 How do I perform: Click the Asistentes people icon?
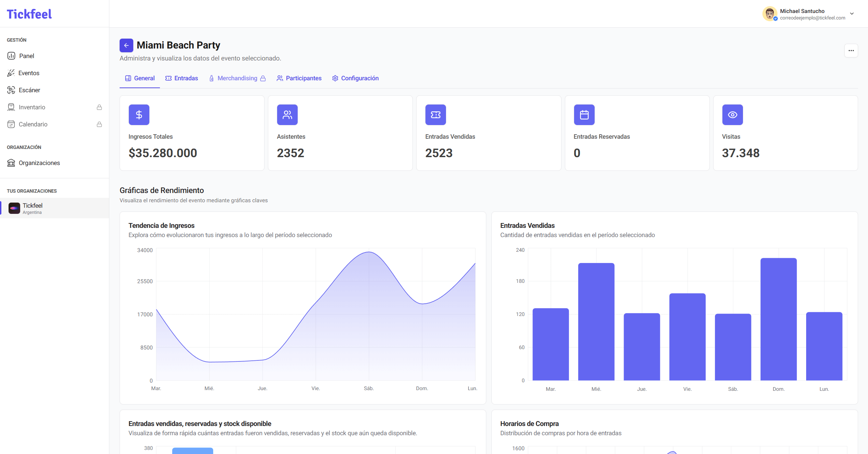[x=287, y=115]
